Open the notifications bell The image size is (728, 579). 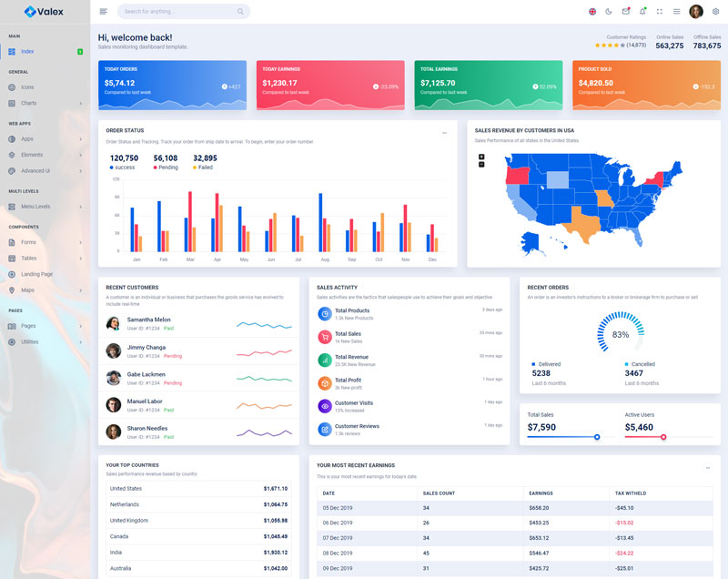642,12
